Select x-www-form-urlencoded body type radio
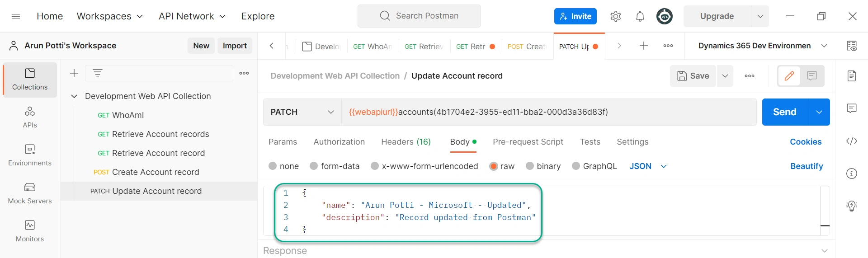 coord(375,166)
